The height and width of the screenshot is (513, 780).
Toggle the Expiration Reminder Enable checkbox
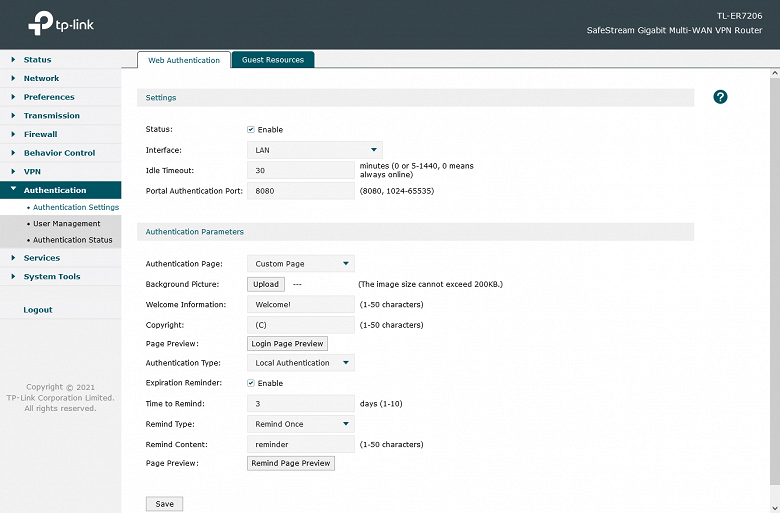[x=251, y=383]
